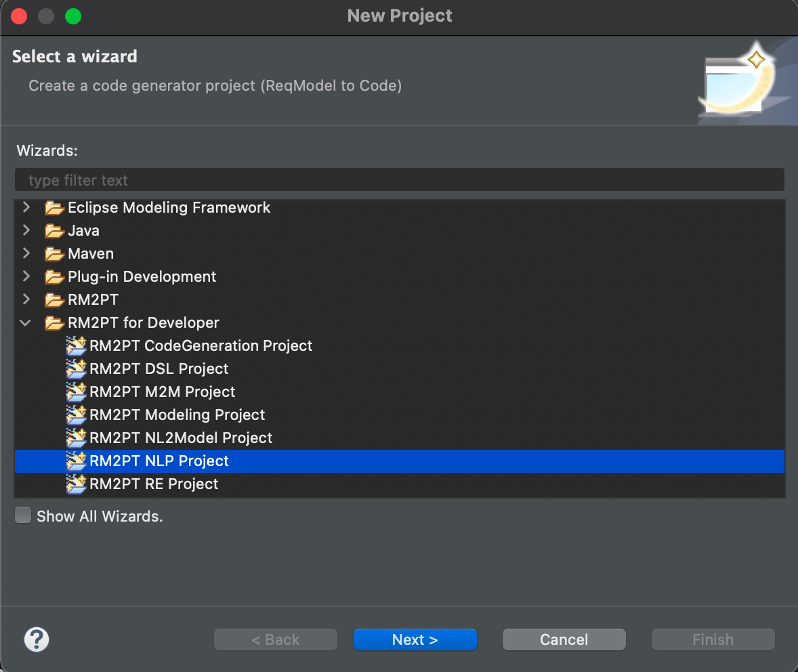Select the RM2PT folder label

click(93, 300)
